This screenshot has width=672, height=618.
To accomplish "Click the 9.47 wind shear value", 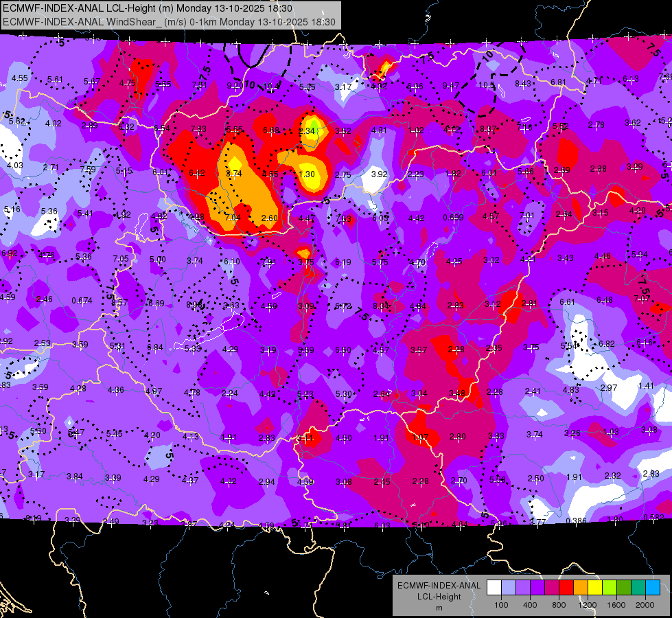I will click(x=451, y=86).
